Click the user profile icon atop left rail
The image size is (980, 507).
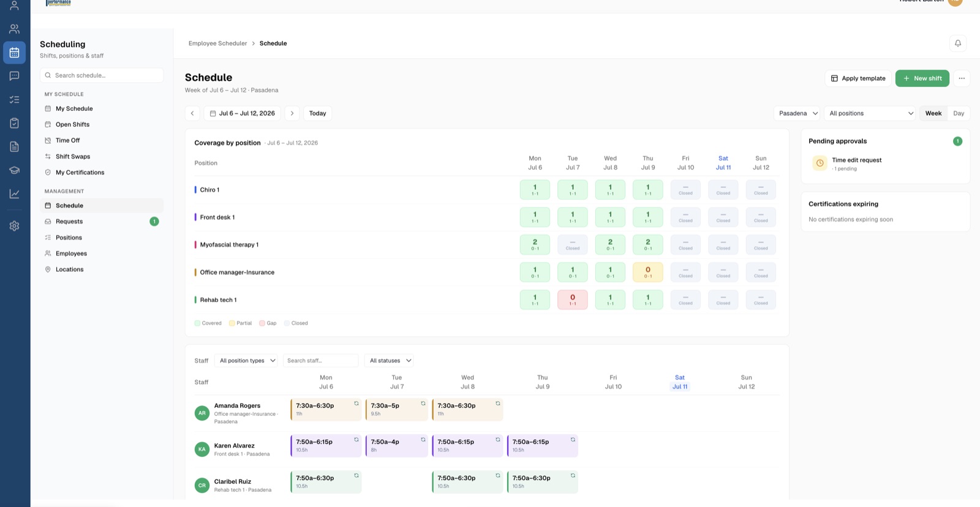pos(14,6)
